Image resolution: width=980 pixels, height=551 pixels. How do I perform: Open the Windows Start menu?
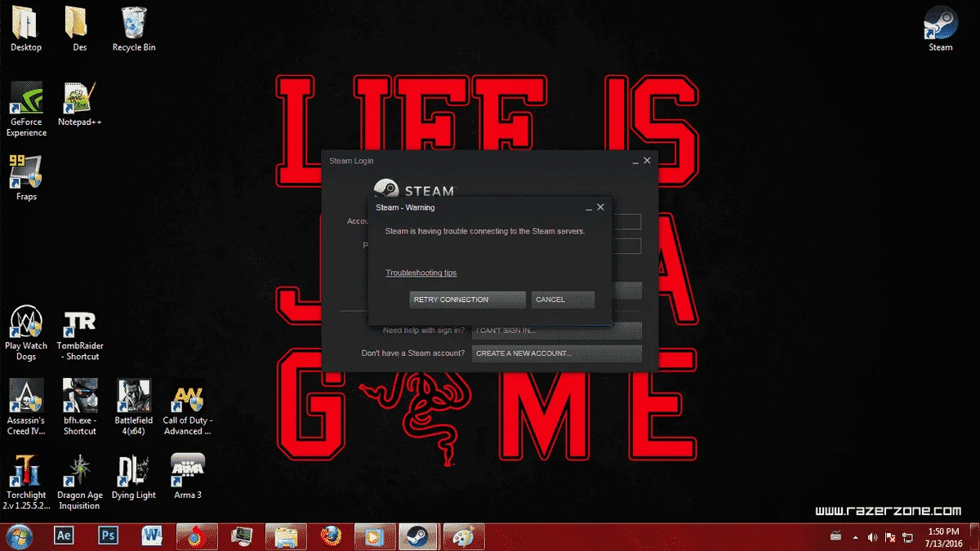pyautogui.click(x=20, y=535)
